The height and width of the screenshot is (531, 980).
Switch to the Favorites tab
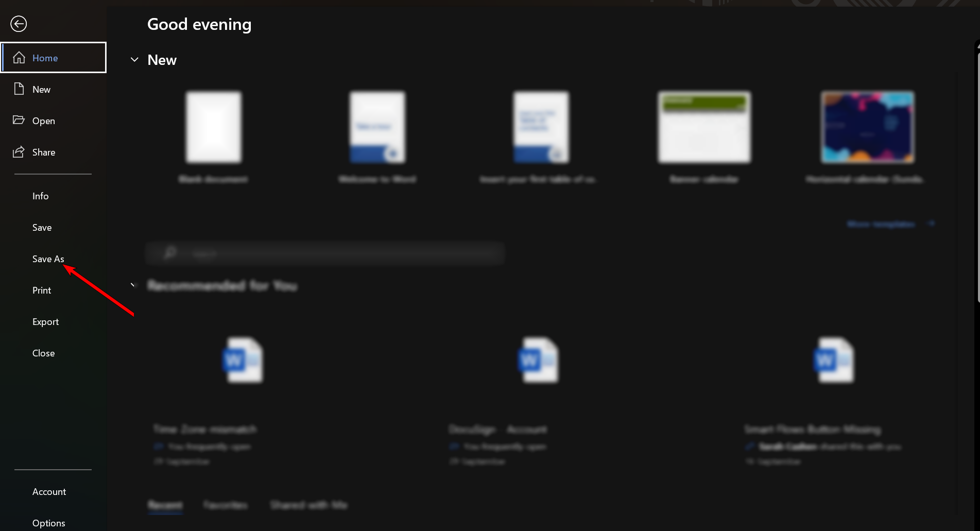tap(225, 505)
